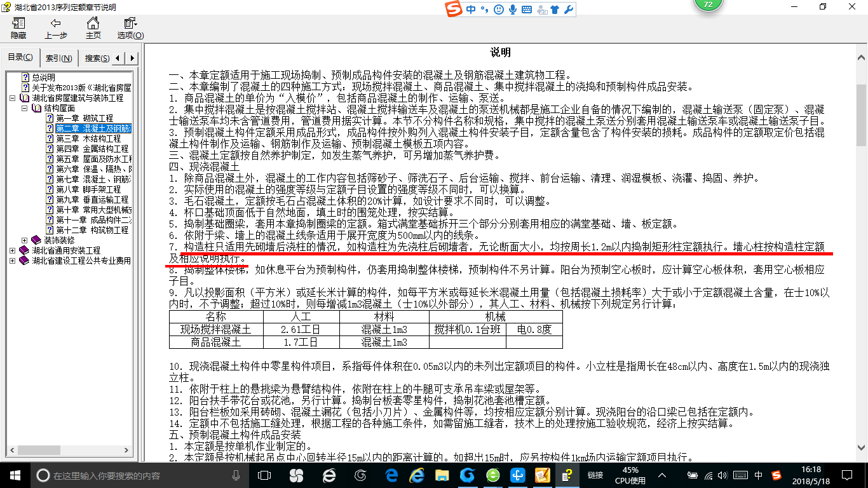Open the Sogou emoji smiley icon

(498, 10)
